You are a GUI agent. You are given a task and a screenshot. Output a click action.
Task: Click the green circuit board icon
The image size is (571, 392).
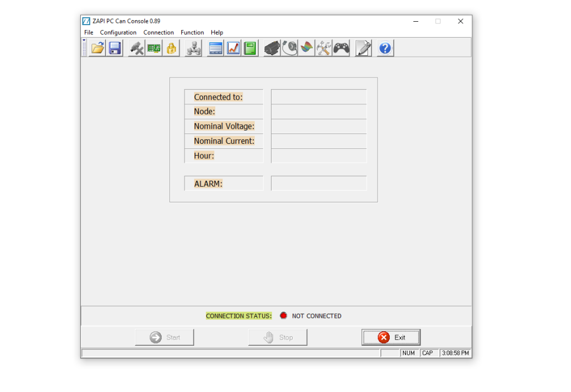(x=153, y=48)
